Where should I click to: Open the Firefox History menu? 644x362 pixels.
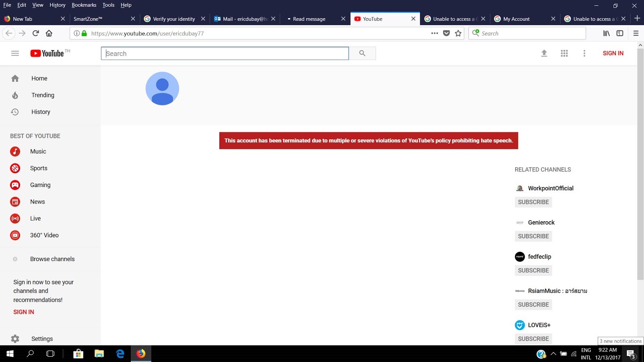pos(58,5)
